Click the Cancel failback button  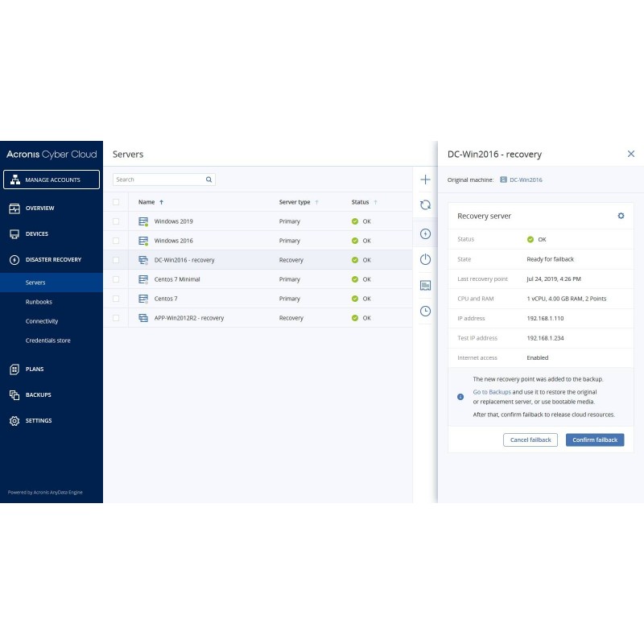point(530,440)
